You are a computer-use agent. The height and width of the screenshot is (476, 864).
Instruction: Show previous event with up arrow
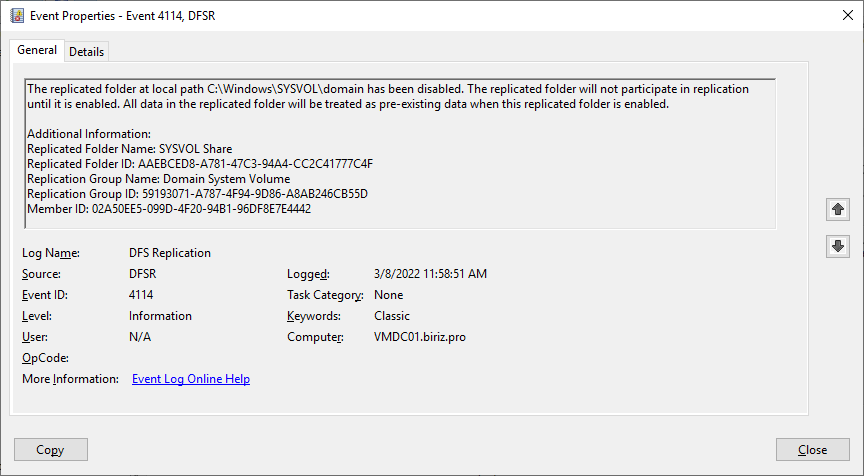click(x=838, y=209)
